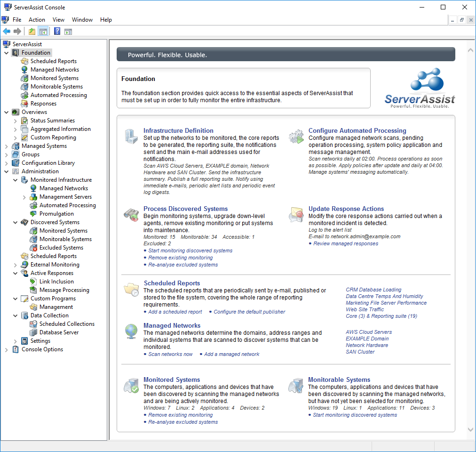
Task: Open the Web Site Traffic report link
Action: click(365, 309)
